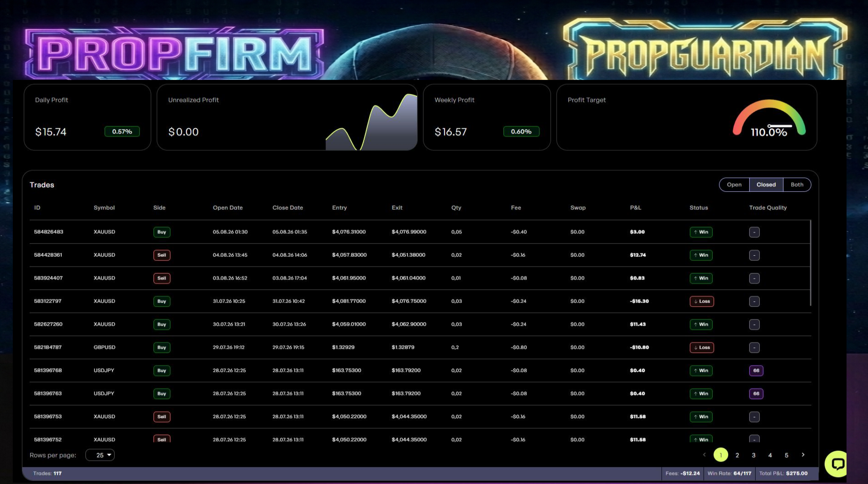Viewport: 868px width, 484px height.
Task: Click the Qty column header
Action: (456, 208)
